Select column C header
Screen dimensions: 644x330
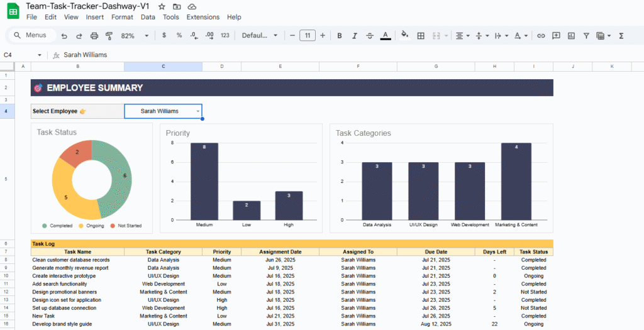pyautogui.click(x=163, y=67)
